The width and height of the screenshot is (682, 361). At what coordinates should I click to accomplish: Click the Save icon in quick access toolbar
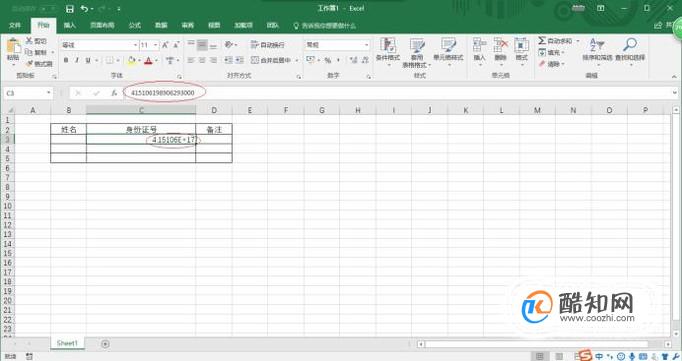point(70,9)
